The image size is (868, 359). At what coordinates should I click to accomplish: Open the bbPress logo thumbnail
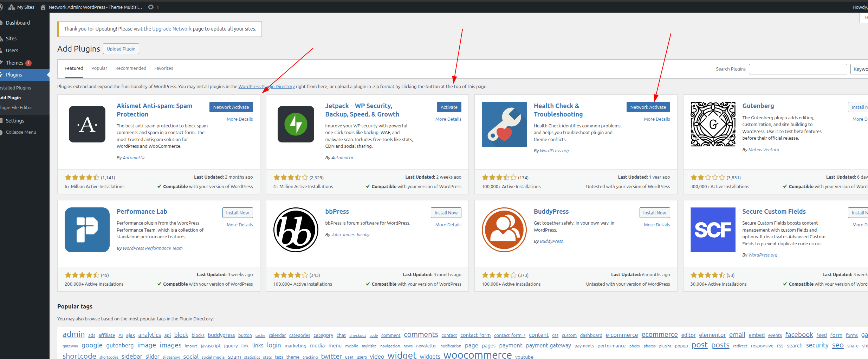(x=296, y=230)
